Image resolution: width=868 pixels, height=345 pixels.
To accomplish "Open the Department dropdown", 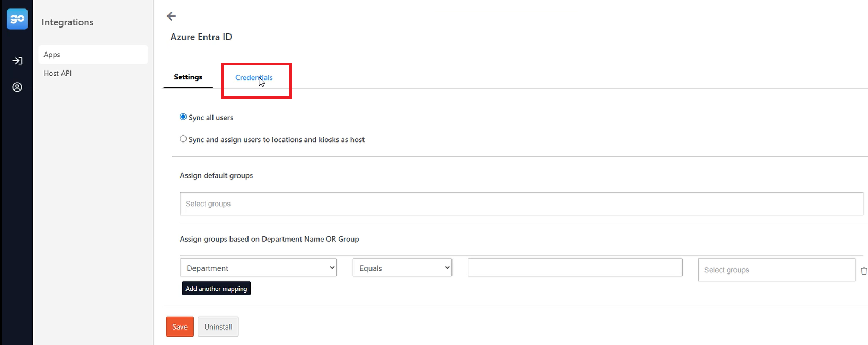I will (259, 268).
